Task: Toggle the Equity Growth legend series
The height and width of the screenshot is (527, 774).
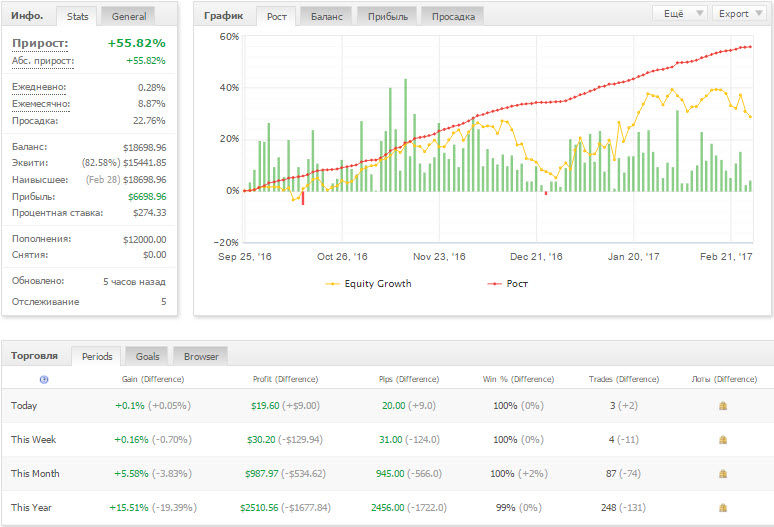Action: (368, 284)
